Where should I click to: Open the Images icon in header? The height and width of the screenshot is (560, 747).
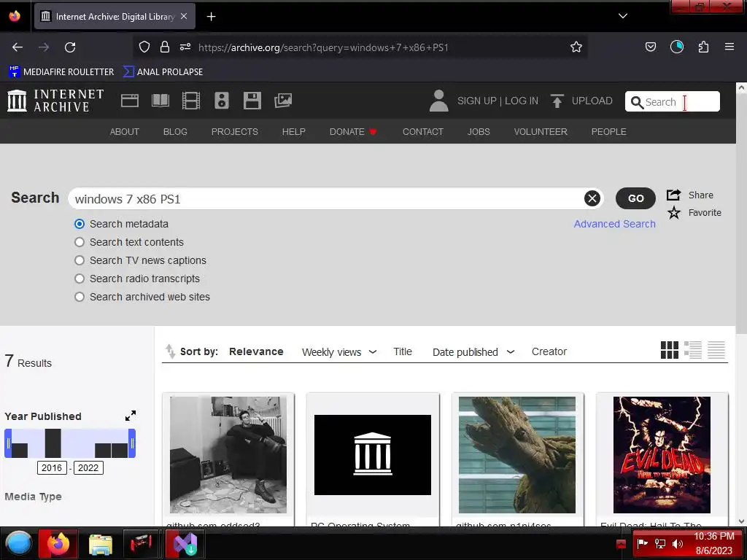point(283,101)
